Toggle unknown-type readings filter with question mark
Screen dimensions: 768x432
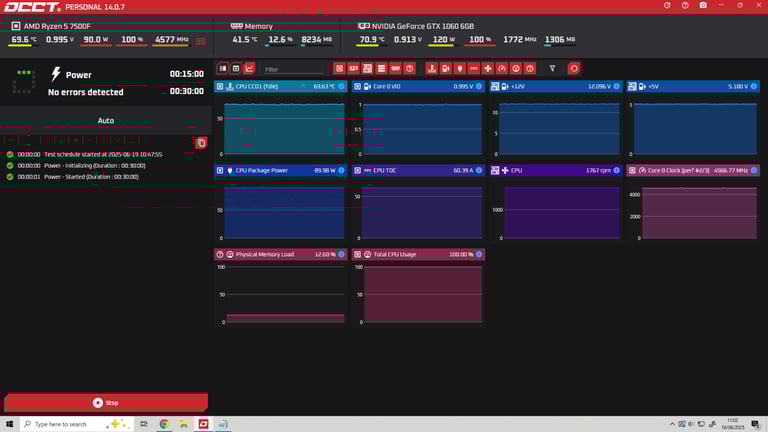click(x=530, y=69)
